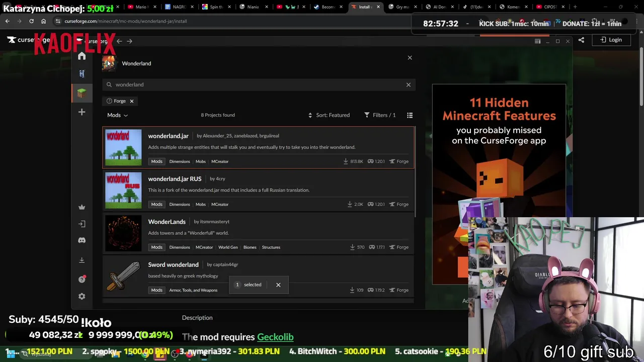
Task: Open author captain44gr's profile
Action: point(225,264)
